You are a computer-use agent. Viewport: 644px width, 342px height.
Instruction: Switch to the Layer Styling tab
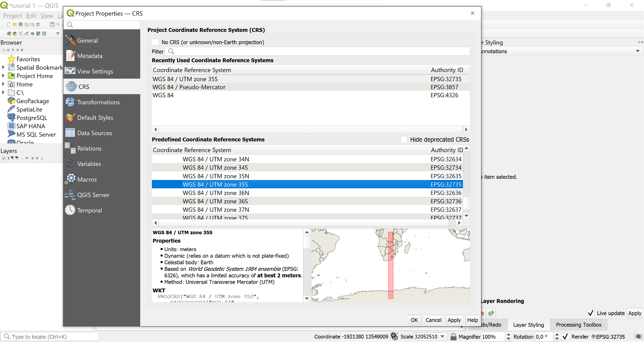point(528,325)
